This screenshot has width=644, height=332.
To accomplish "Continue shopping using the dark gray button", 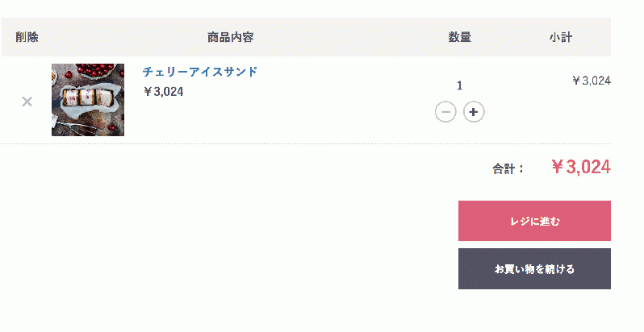I will point(534,269).
